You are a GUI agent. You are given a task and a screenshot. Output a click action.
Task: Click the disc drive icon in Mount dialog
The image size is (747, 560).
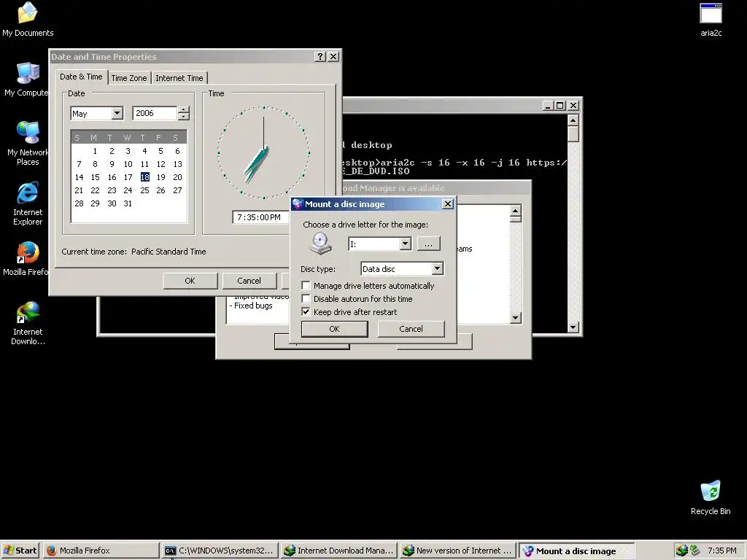coord(320,244)
